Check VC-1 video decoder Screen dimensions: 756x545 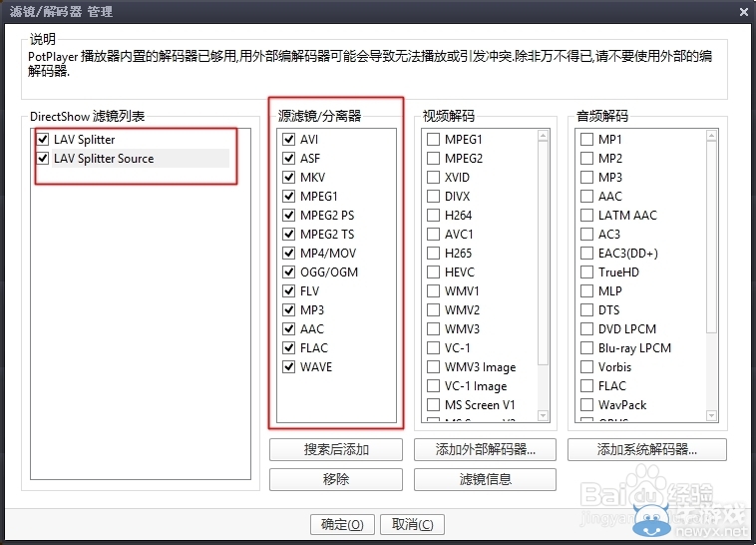[x=434, y=348]
